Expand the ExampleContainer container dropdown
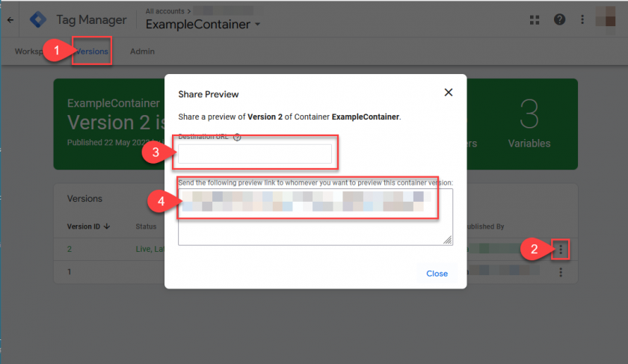628x364 pixels. pos(257,25)
